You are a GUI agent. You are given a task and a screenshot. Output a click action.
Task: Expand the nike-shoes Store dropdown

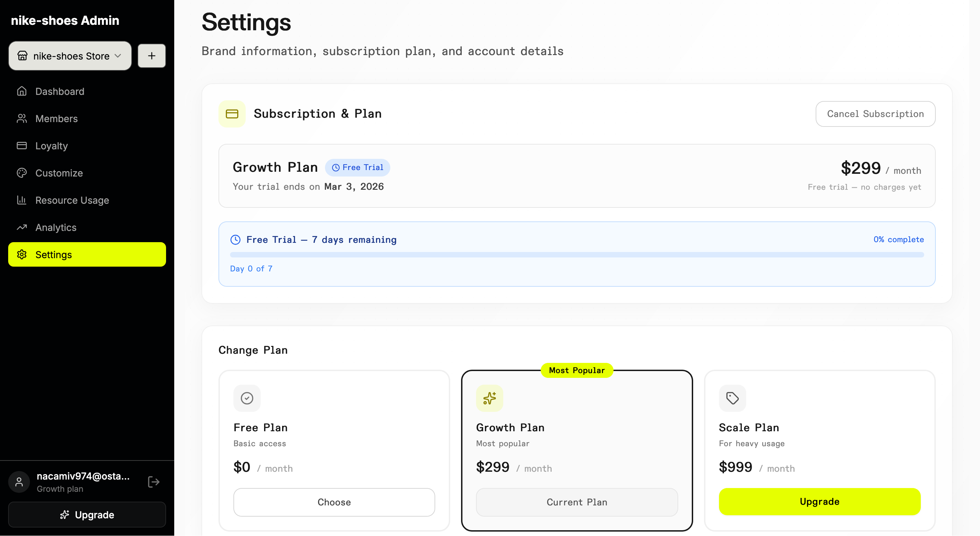pos(70,56)
